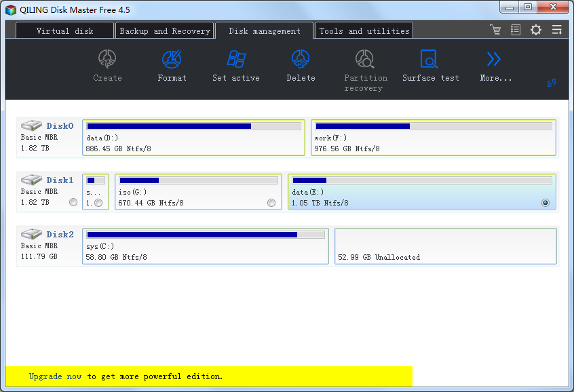Viewport: 574px width, 392px height.
Task: Click the Basic MBR text under Disk0
Action: 39,137
